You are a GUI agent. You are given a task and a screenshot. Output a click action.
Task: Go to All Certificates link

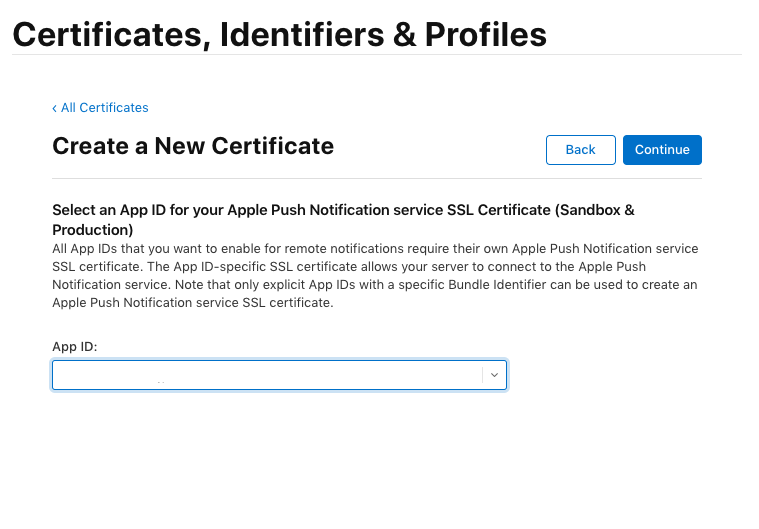click(104, 108)
